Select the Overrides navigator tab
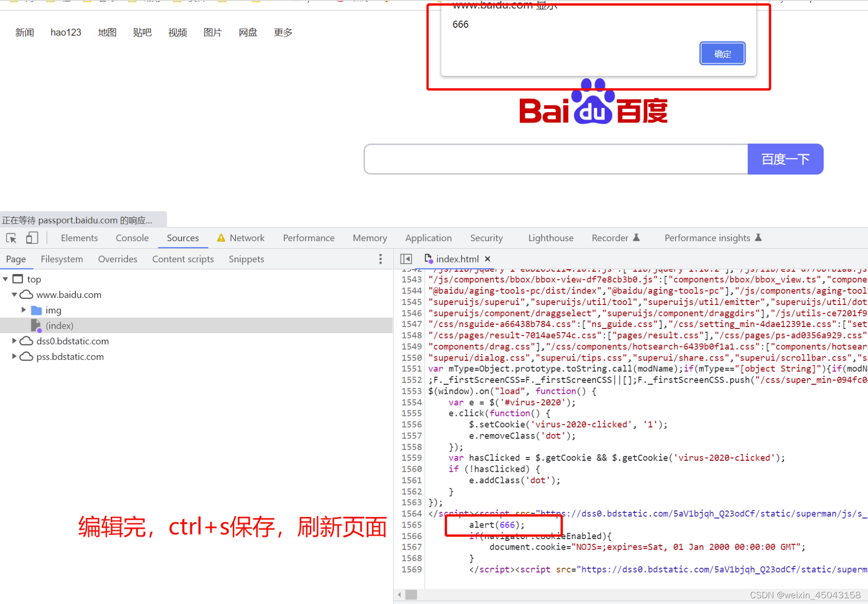Screen dimensions: 868x604 coord(118,259)
